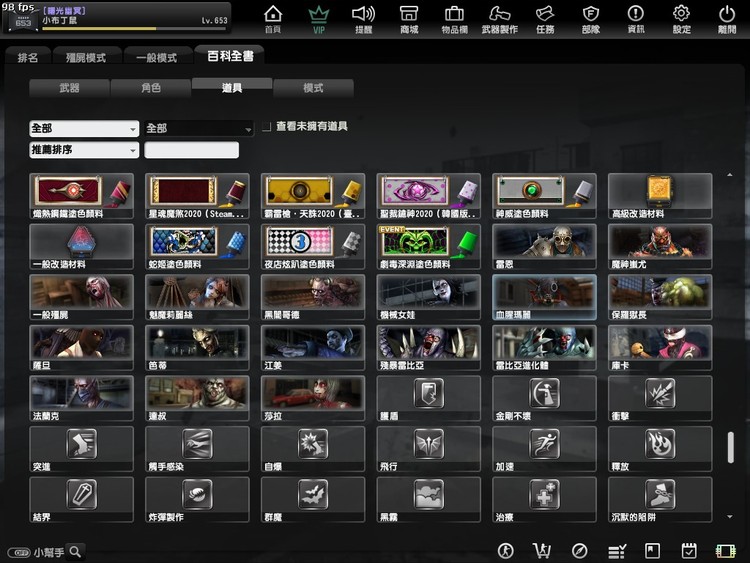This screenshot has height=563, width=750.
Task: Select the 百科全書 tab
Action: (230, 56)
